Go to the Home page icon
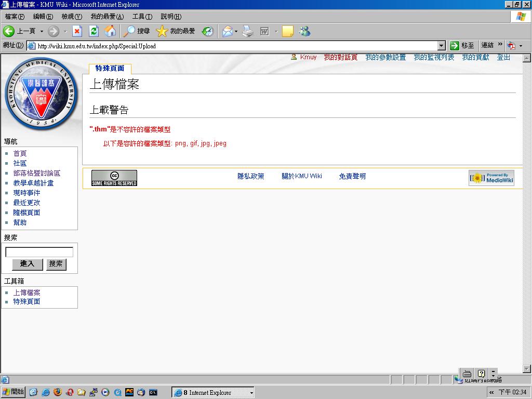The width and height of the screenshot is (532, 399). pos(110,31)
